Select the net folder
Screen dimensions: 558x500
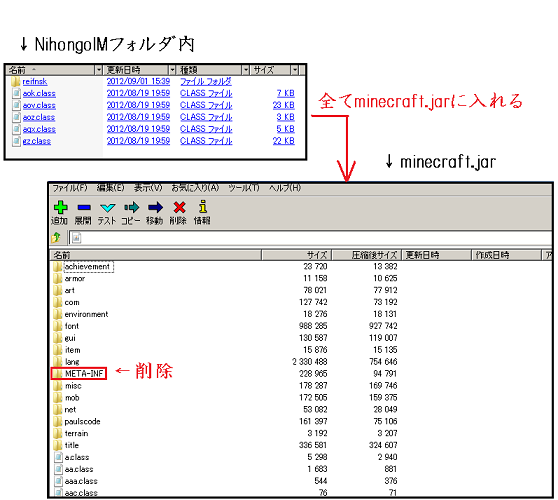coord(70,410)
